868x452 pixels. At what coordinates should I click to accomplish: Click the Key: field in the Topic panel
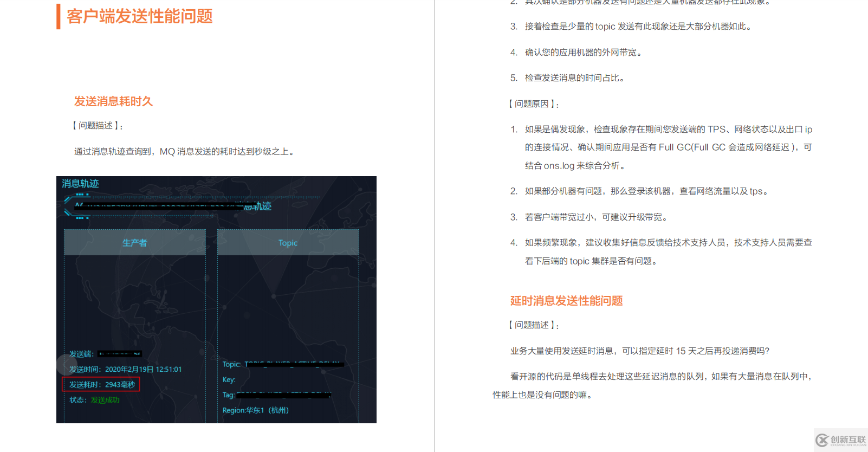click(x=229, y=380)
